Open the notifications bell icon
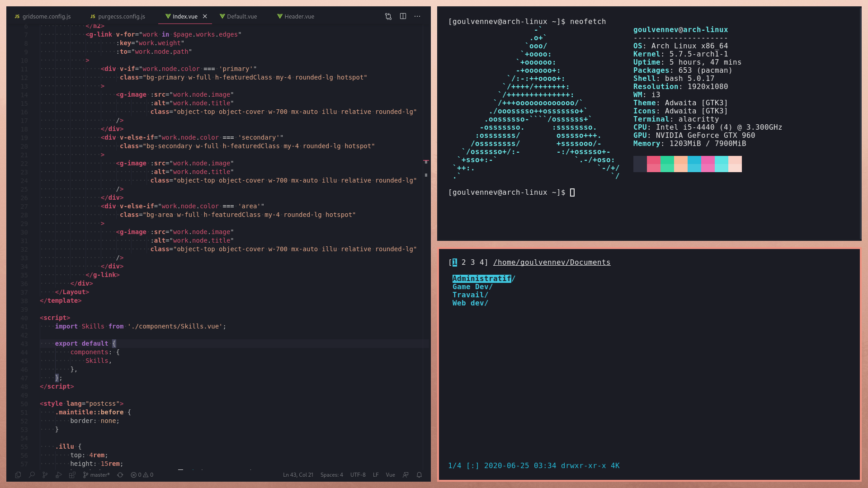 (419, 475)
